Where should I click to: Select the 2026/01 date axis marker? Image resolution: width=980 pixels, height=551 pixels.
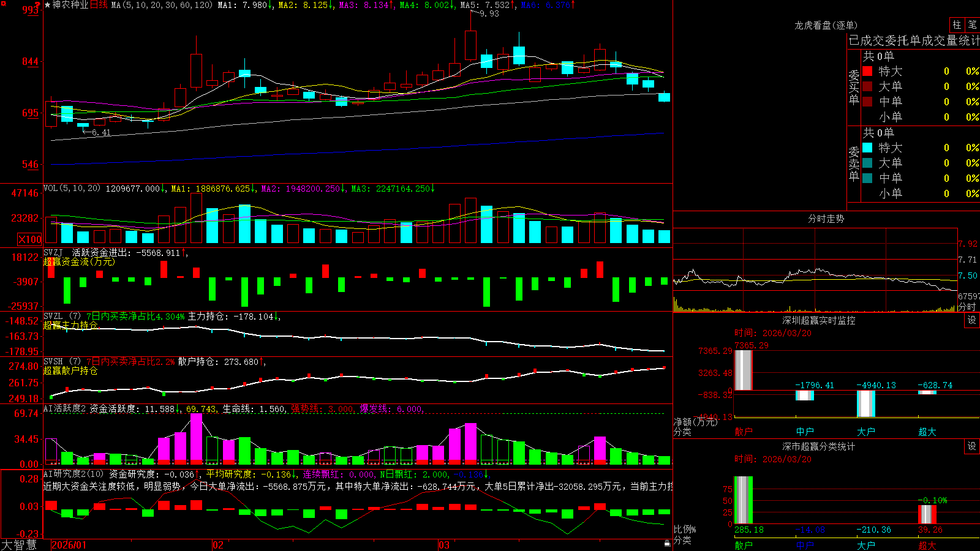[x=69, y=545]
